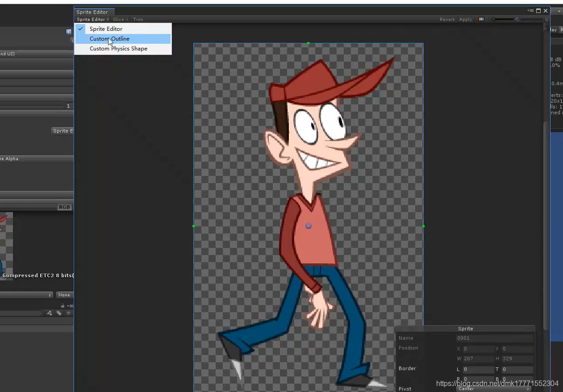Click the favorites star icon
Image resolution: width=563 pixels, height=392 pixels.
(68, 313)
